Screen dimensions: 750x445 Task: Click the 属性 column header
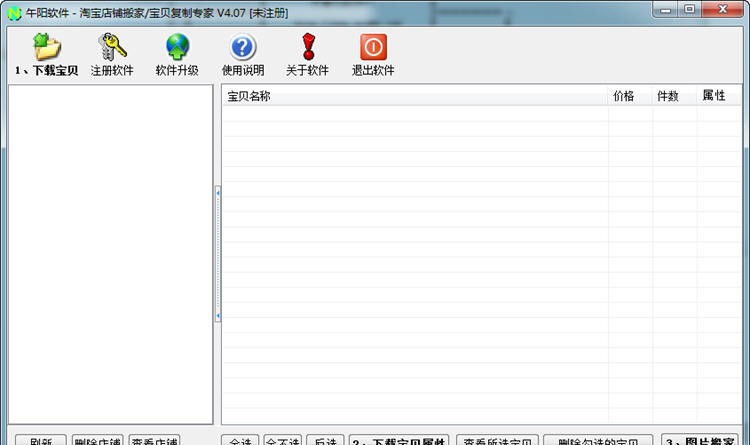718,96
